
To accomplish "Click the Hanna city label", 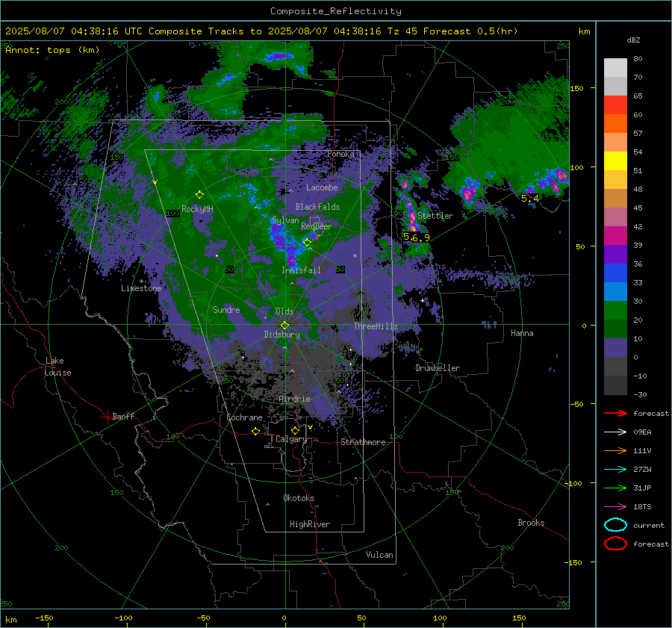I will point(522,333).
